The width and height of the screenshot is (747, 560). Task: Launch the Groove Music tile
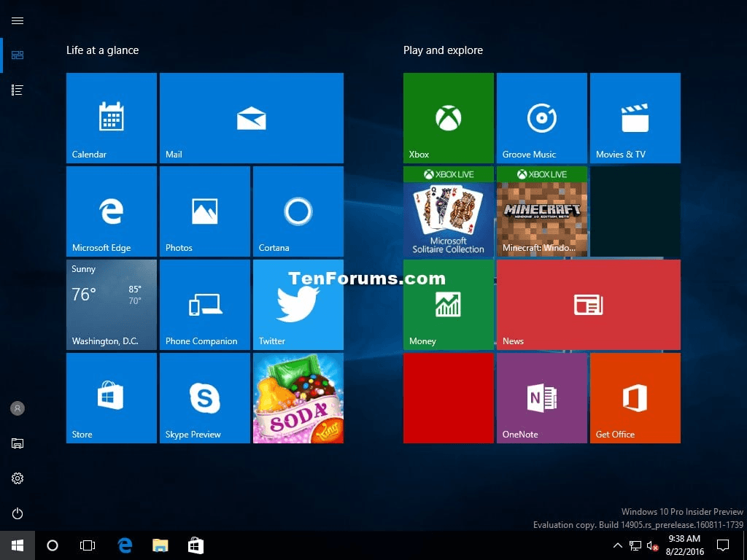(x=541, y=117)
